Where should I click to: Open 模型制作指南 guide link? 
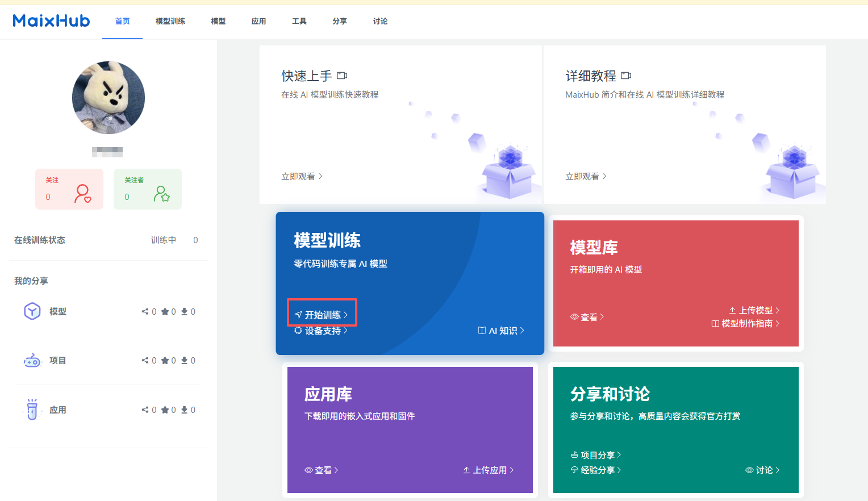coord(746,323)
